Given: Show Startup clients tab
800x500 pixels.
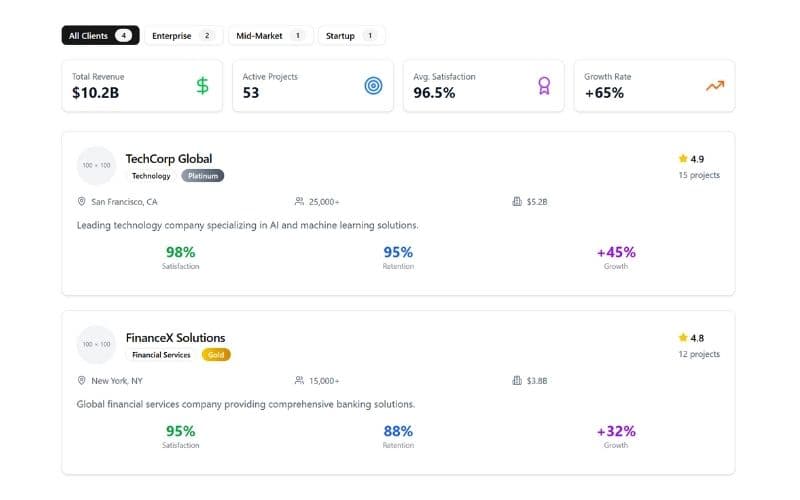Looking at the screenshot, I should [351, 36].
